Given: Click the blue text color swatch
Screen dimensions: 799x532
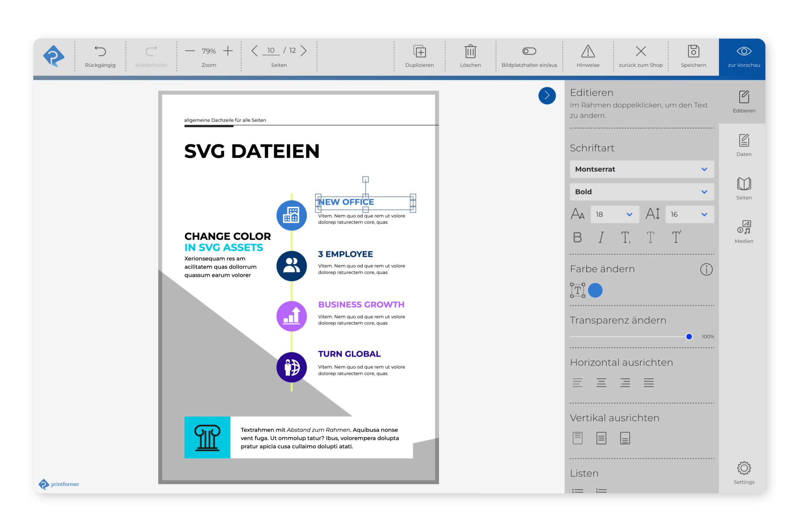Looking at the screenshot, I should (595, 290).
